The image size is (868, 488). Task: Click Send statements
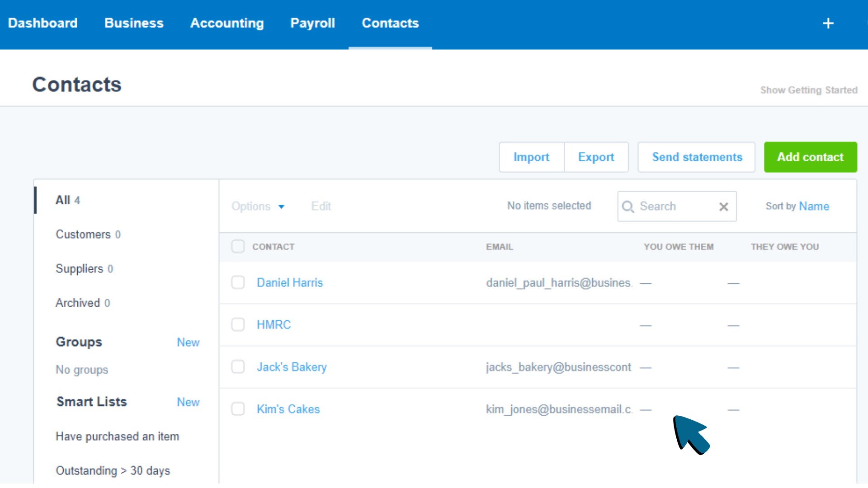pyautogui.click(x=697, y=157)
